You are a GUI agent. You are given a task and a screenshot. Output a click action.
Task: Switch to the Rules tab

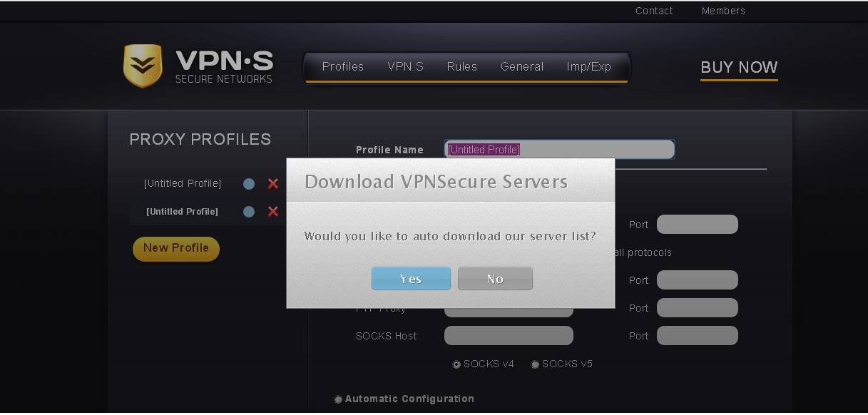click(x=462, y=66)
